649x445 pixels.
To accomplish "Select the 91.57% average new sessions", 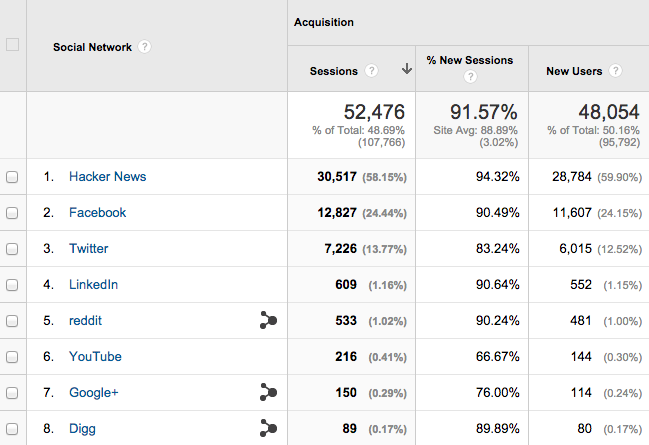I will [x=483, y=112].
